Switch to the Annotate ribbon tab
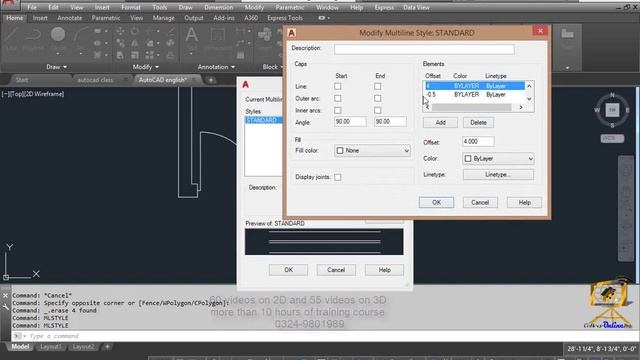 pos(69,18)
